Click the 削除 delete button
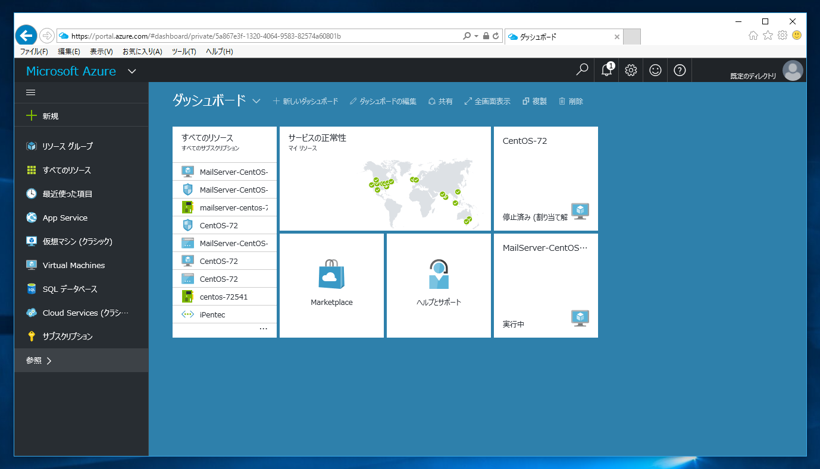Viewport: 820px width, 469px height. click(571, 101)
